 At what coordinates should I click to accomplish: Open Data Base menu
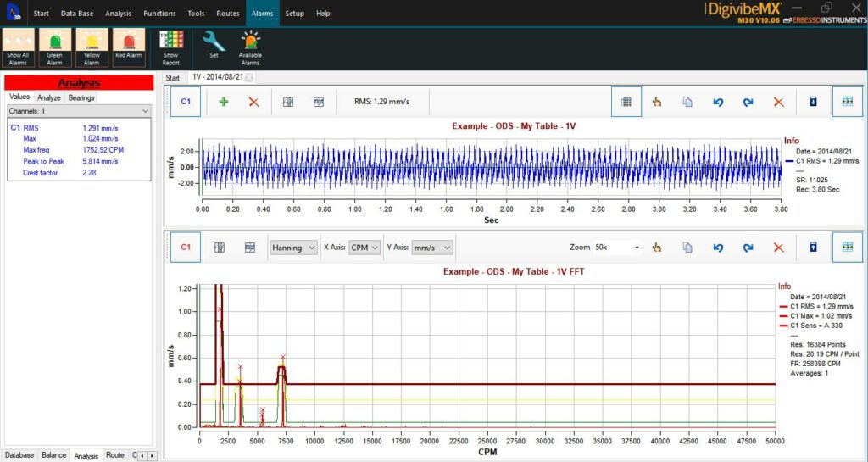[x=77, y=14]
